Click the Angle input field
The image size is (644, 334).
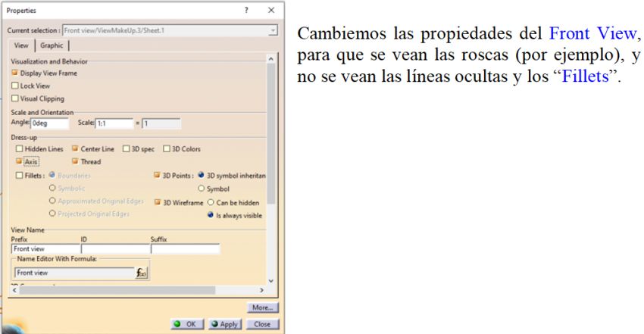click(x=50, y=123)
